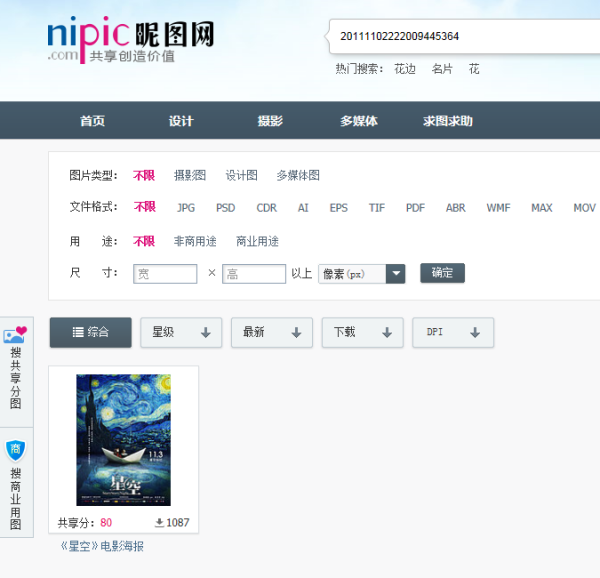Click the 共享分 value 80

click(x=106, y=523)
